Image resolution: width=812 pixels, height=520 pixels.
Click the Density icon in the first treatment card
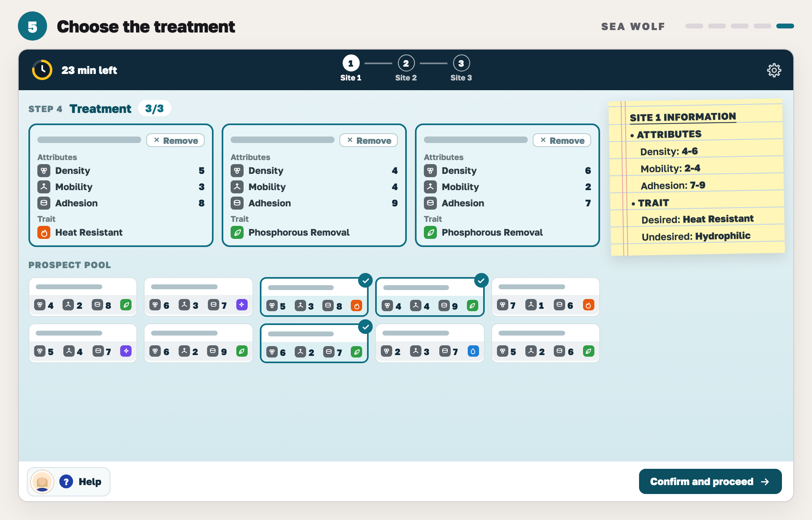(x=44, y=171)
